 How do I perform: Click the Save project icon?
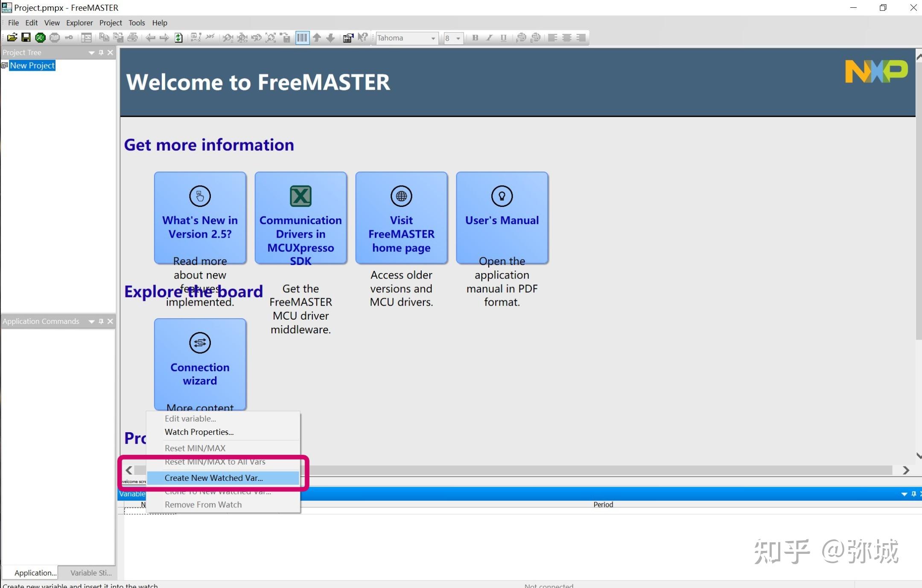(26, 38)
